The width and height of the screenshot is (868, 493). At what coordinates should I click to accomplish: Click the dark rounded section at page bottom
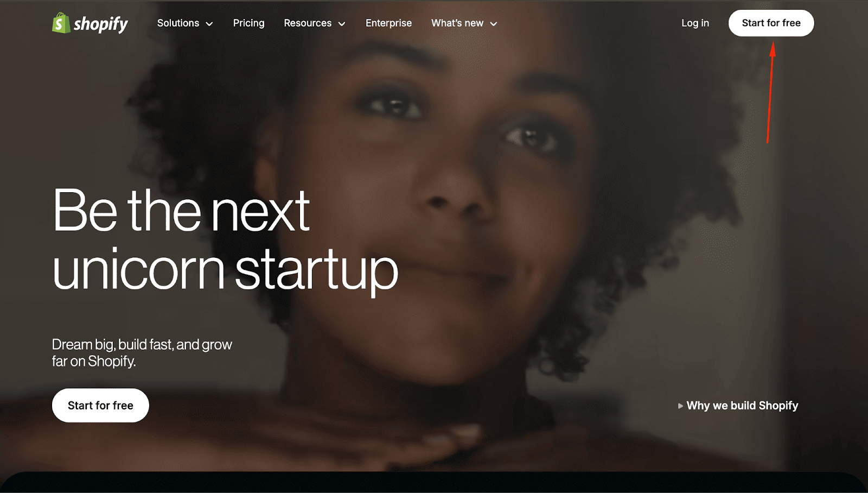pyautogui.click(x=434, y=483)
